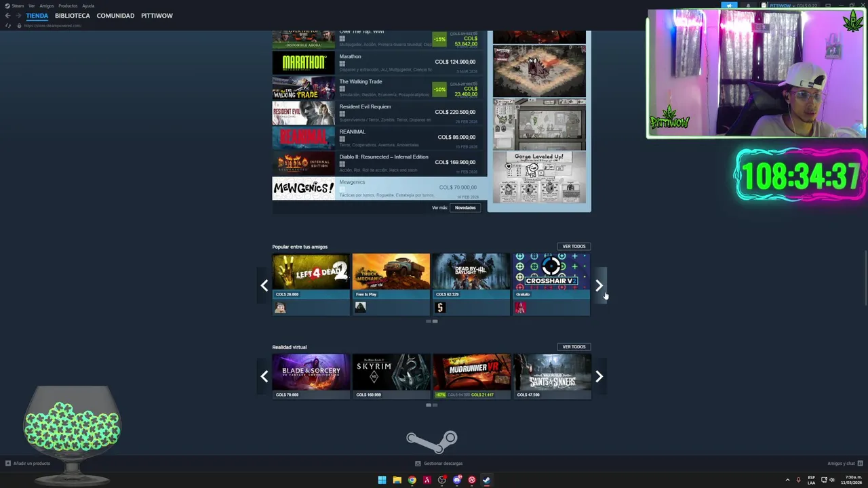
Task: Switch to the TIENDA tab
Action: (x=37, y=16)
